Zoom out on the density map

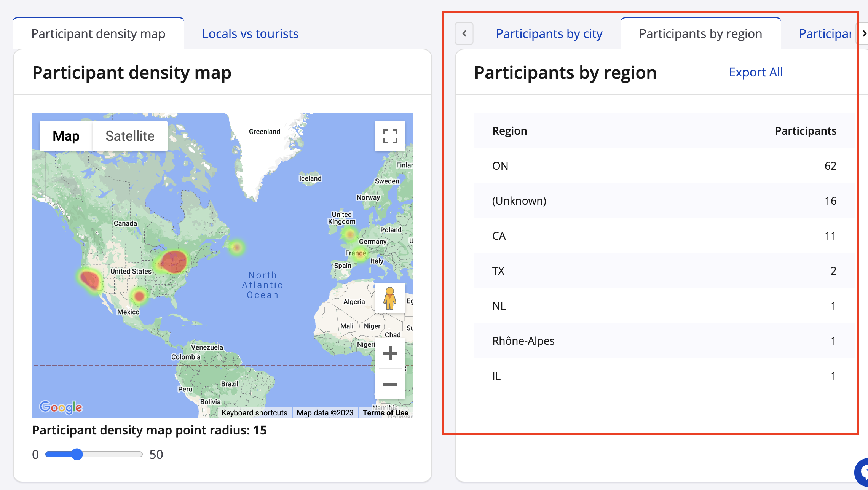click(390, 384)
